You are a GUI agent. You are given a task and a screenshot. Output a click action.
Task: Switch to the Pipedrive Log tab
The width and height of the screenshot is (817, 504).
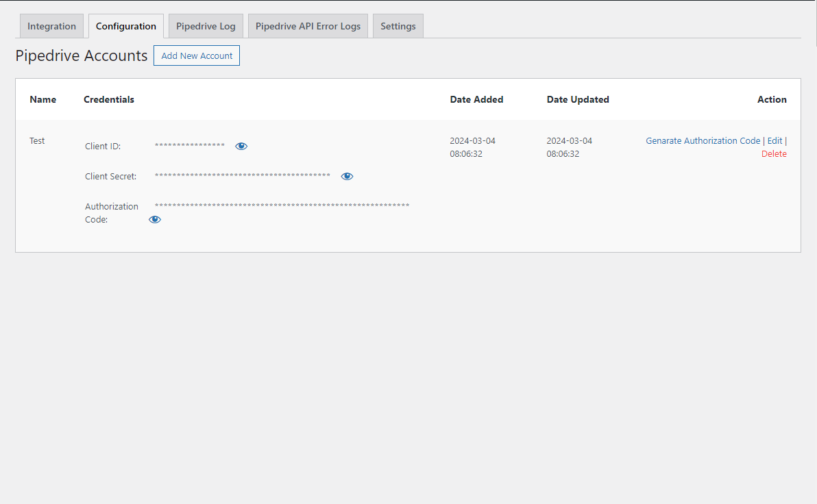coord(206,26)
